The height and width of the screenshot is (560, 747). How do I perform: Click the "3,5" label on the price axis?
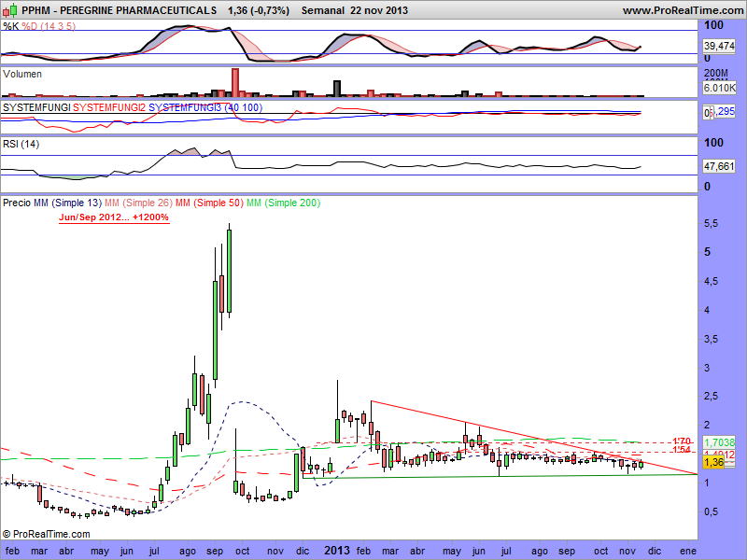pyautogui.click(x=711, y=339)
